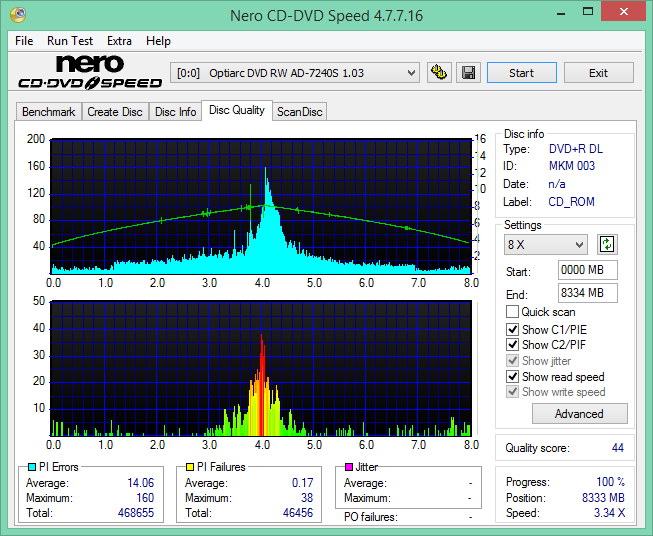
Task: Click the Quality score value 44
Action: pyautogui.click(x=618, y=448)
